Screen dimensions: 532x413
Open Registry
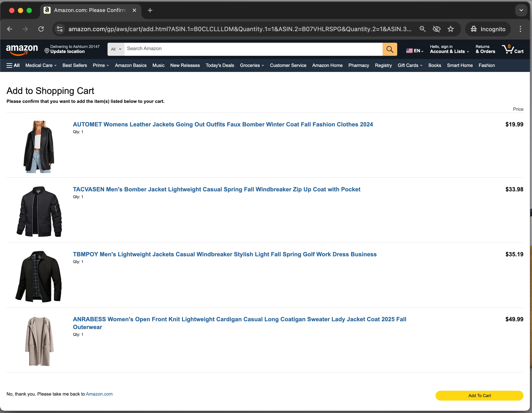383,65
